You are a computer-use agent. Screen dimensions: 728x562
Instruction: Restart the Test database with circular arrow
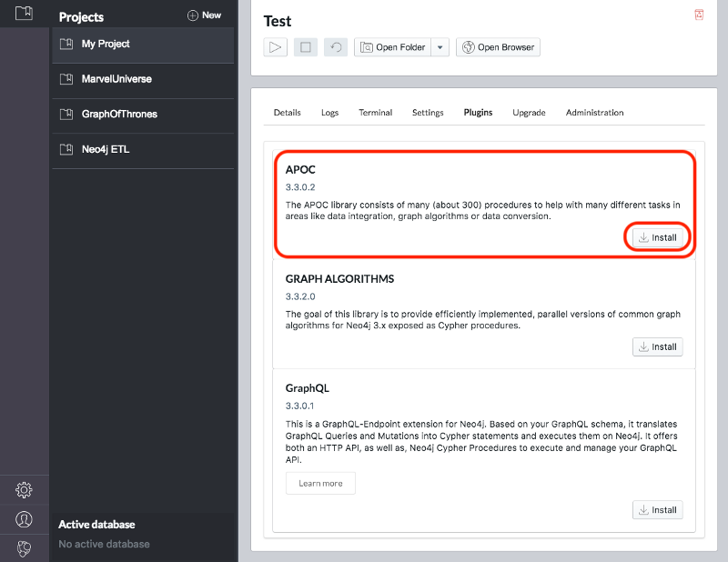pyautogui.click(x=335, y=47)
